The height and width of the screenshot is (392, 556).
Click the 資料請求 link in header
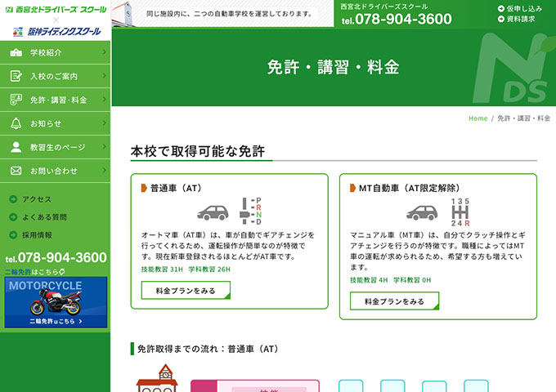pyautogui.click(x=521, y=19)
